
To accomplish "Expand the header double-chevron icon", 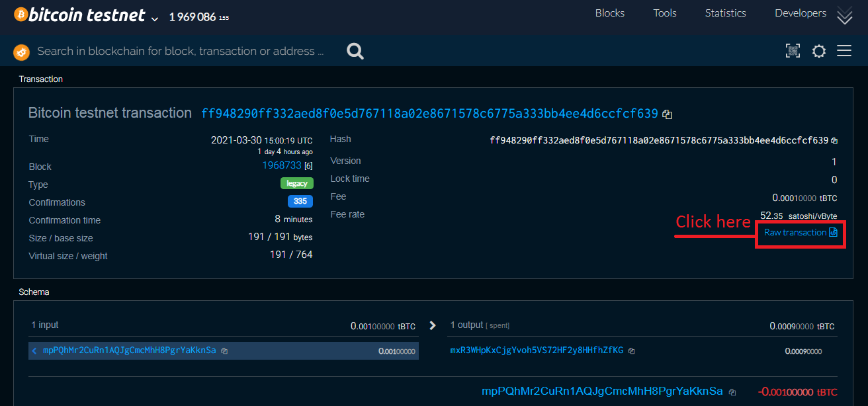I will pyautogui.click(x=845, y=16).
